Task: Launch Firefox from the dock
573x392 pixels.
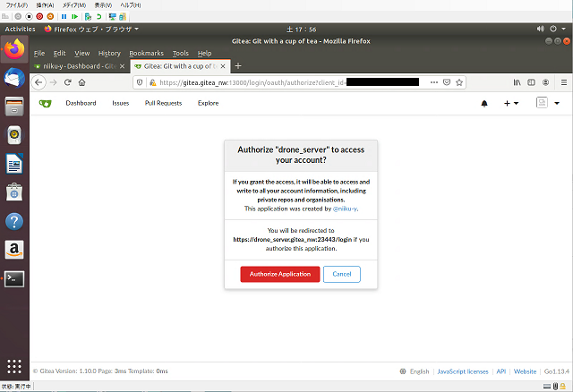Action: pos(14,49)
